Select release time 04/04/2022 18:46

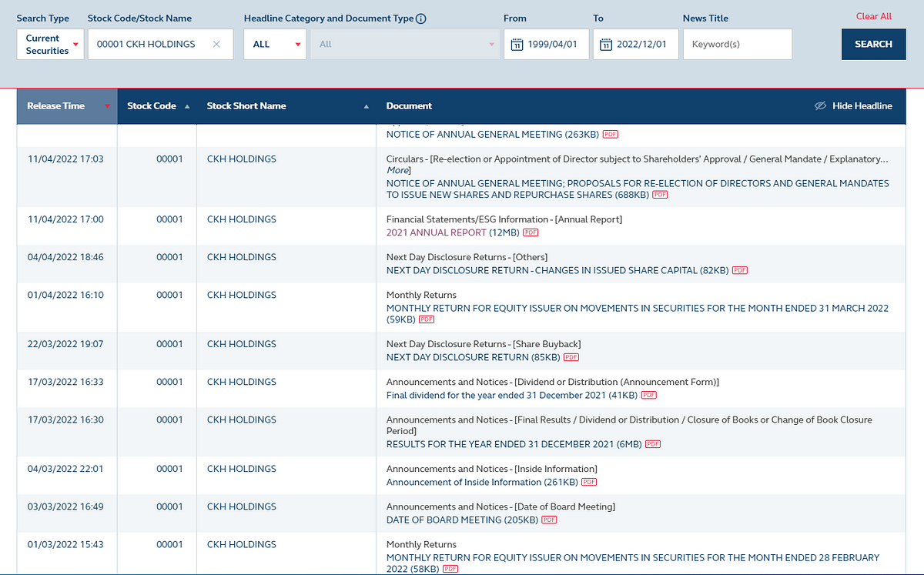pyautogui.click(x=65, y=257)
